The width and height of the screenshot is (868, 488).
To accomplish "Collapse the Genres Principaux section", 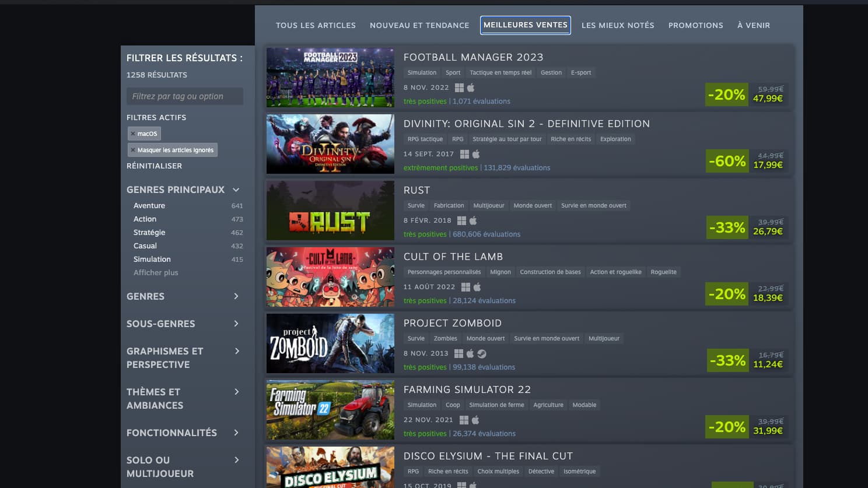I will click(x=236, y=189).
